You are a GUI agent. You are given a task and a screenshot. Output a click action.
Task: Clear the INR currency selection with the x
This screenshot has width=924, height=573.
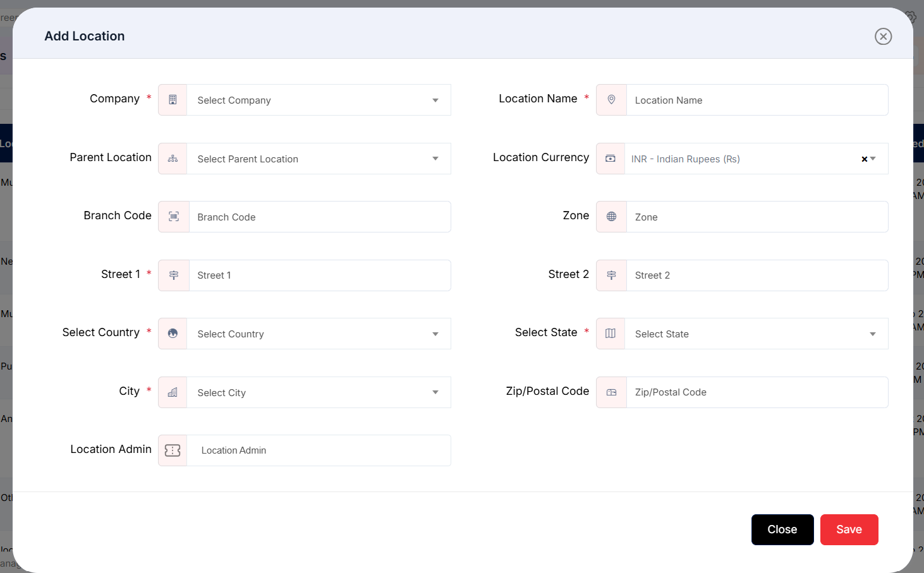(864, 159)
